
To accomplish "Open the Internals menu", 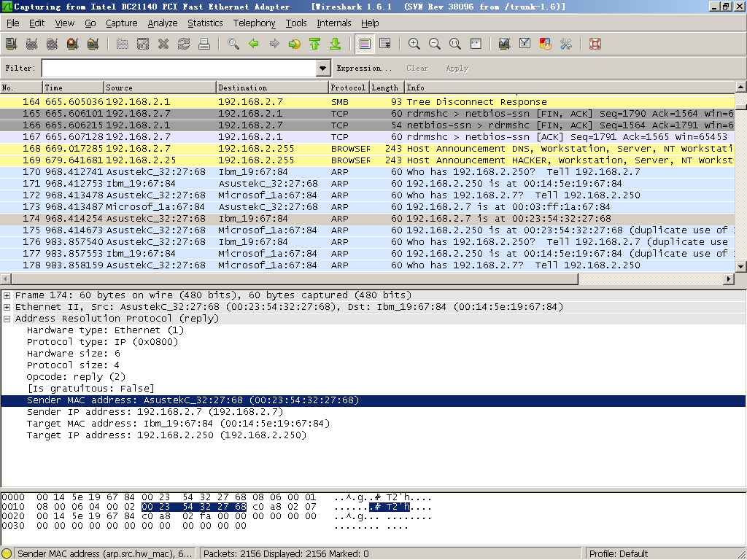I will pyautogui.click(x=334, y=23).
